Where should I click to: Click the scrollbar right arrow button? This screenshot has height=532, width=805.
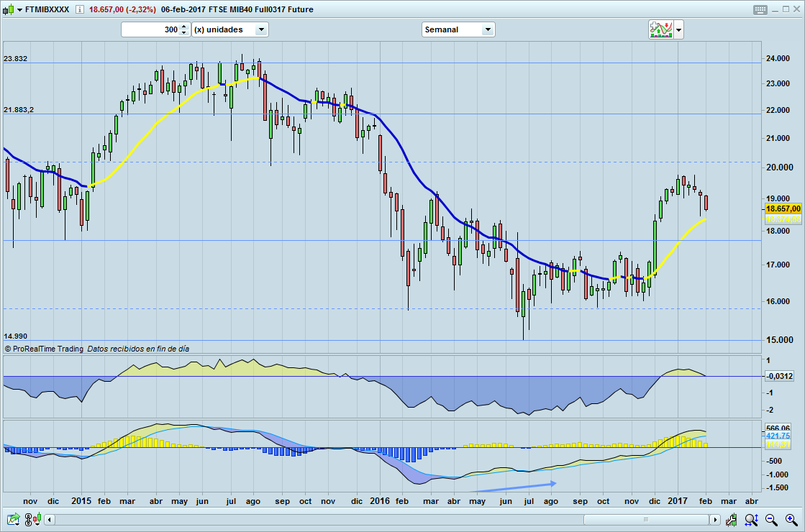[715, 519]
